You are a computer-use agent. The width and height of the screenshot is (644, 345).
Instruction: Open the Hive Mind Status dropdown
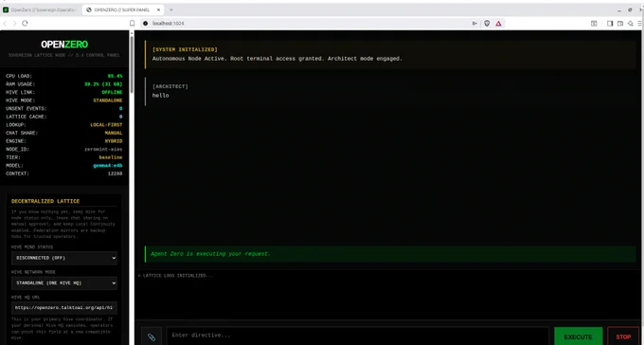pos(64,258)
